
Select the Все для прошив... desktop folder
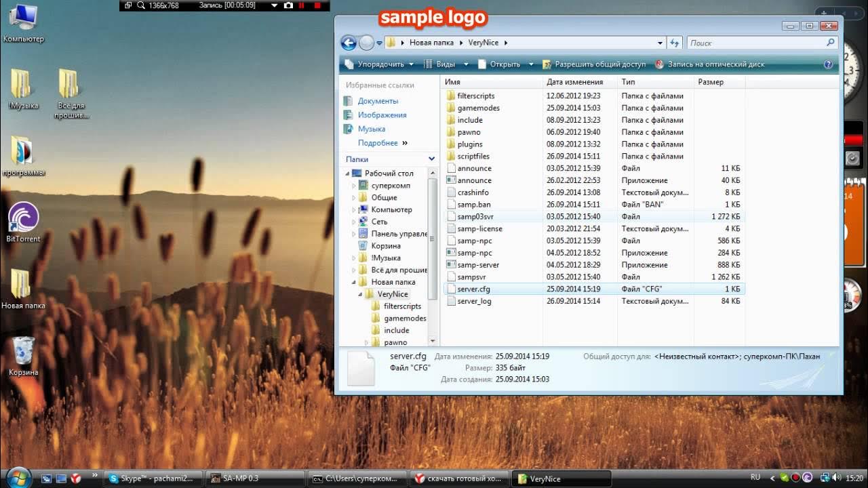pos(71,94)
